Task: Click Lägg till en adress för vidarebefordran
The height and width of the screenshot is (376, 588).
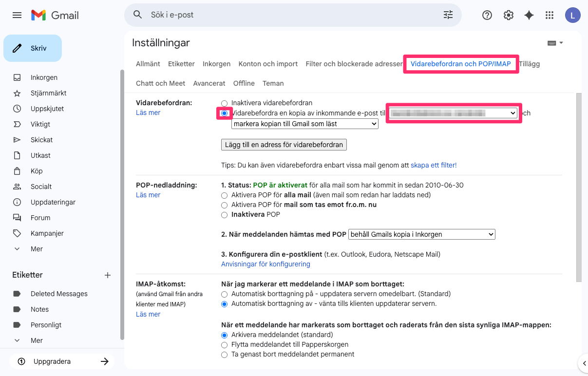Action: point(284,145)
